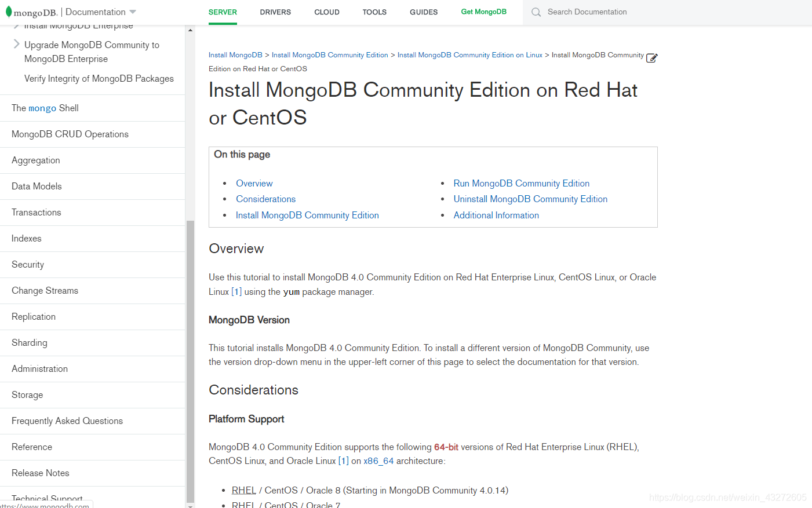The height and width of the screenshot is (508, 812).
Task: Jump to Run MongoDB Community Edition
Action: click(522, 183)
